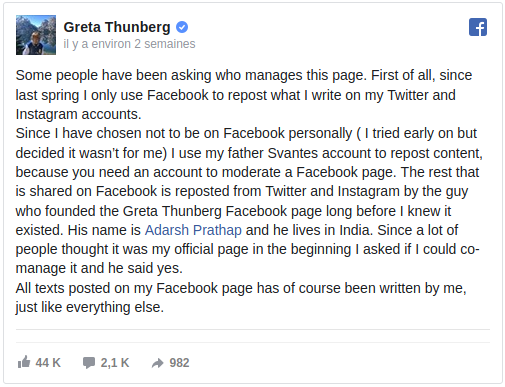This screenshot has width=505, height=387.
Task: Click the 'Instagram accounts.' text line
Action: coord(79,114)
